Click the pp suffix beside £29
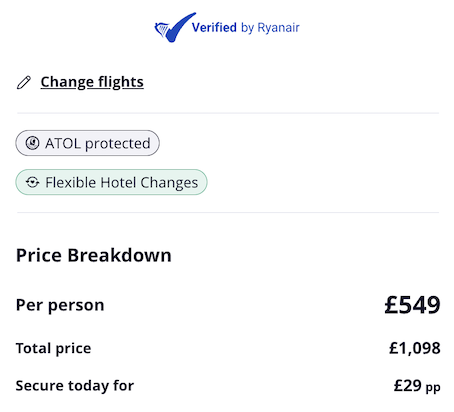Screen dimensions: 454x412 433,388
